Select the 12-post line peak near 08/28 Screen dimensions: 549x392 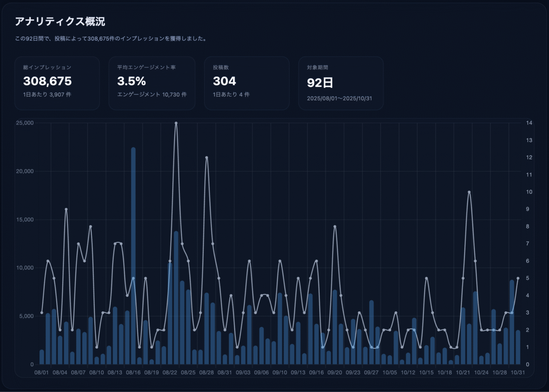tap(206, 158)
